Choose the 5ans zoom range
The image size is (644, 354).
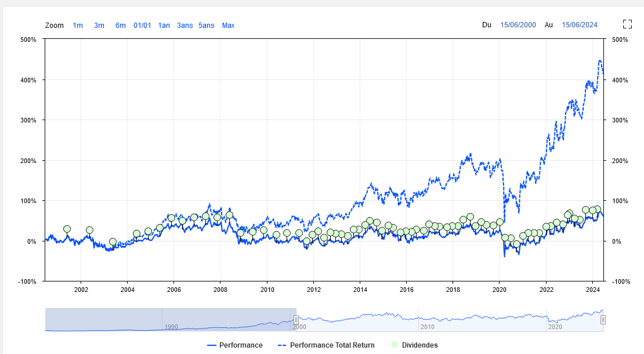206,26
